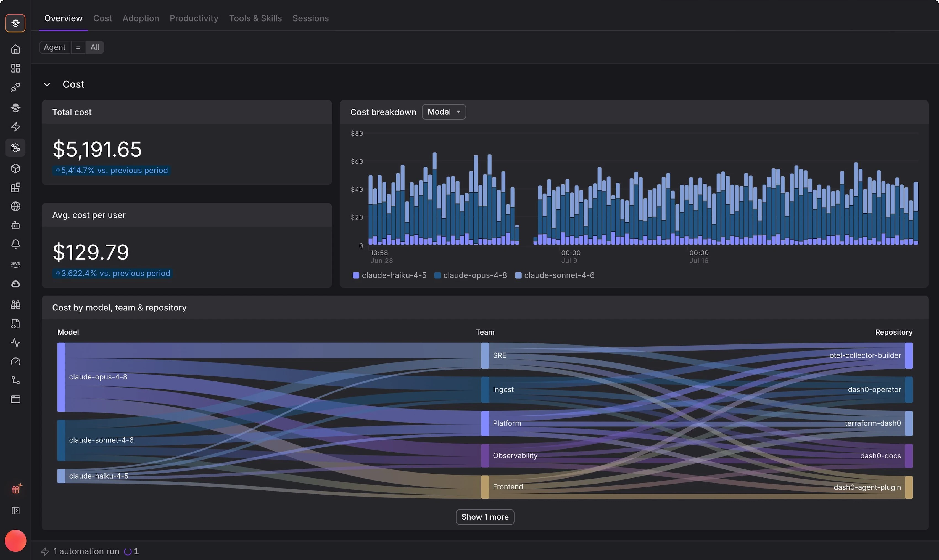The width and height of the screenshot is (939, 560).
Task: Click the 5,414.7% vs. previous period badge
Action: click(111, 170)
